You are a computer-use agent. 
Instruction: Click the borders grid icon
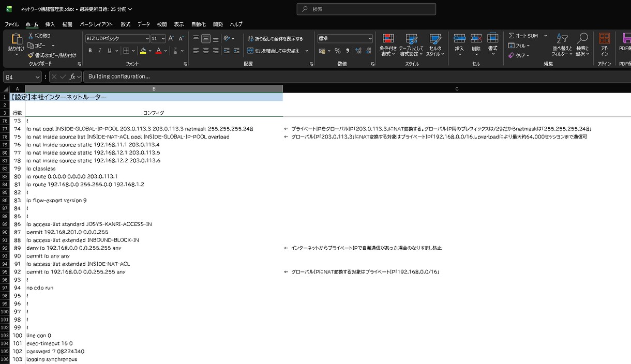126,51
